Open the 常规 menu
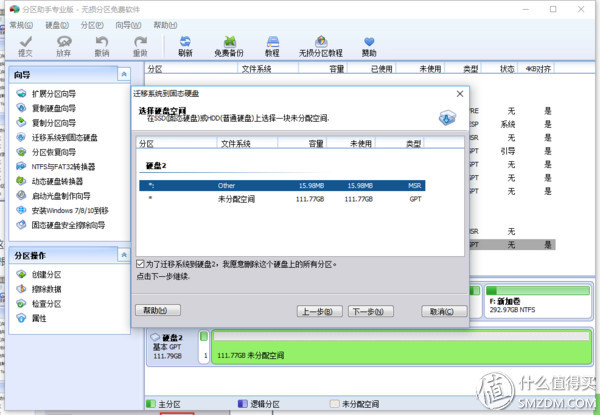Viewport: 600px width, 415px height. [x=21, y=25]
